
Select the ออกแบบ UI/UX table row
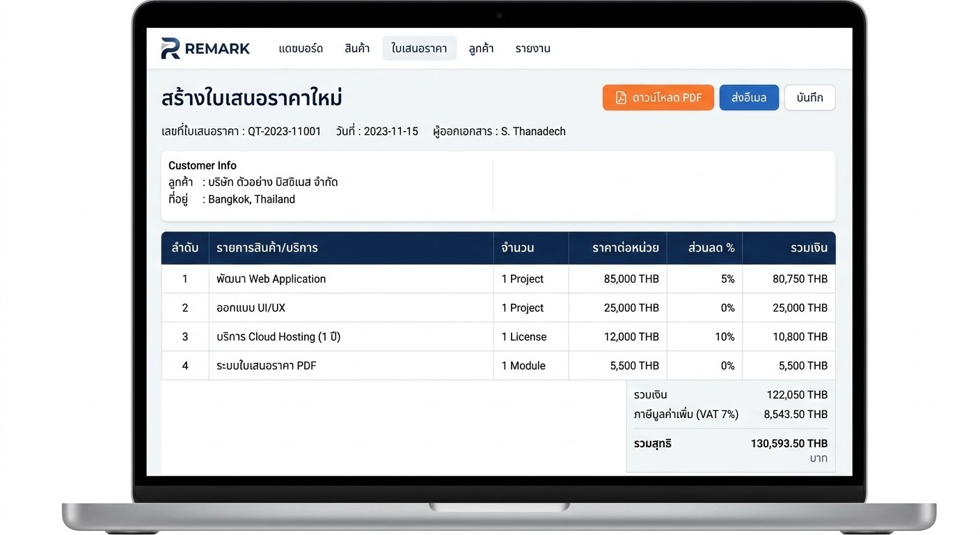249,307
